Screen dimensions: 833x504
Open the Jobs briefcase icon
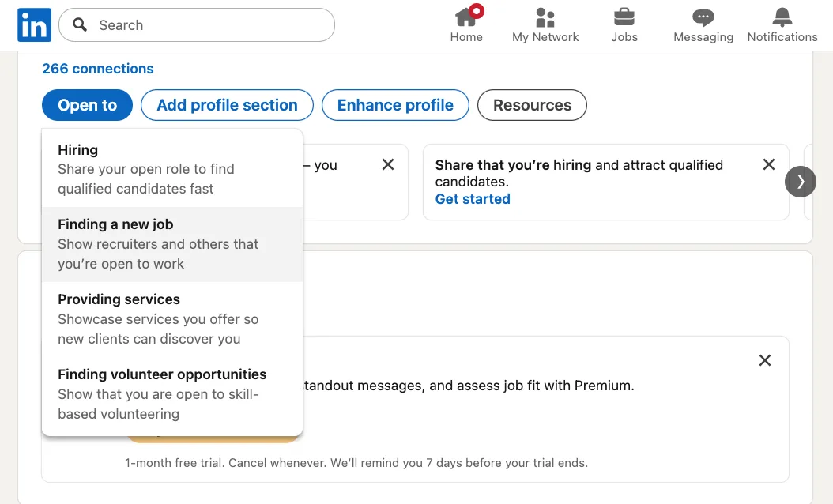coord(624,17)
